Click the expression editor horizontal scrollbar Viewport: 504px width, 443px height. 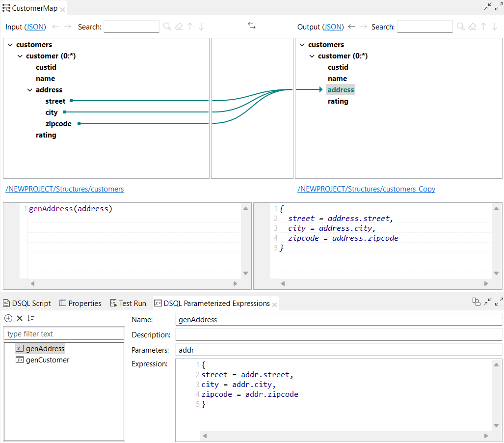click(x=344, y=435)
